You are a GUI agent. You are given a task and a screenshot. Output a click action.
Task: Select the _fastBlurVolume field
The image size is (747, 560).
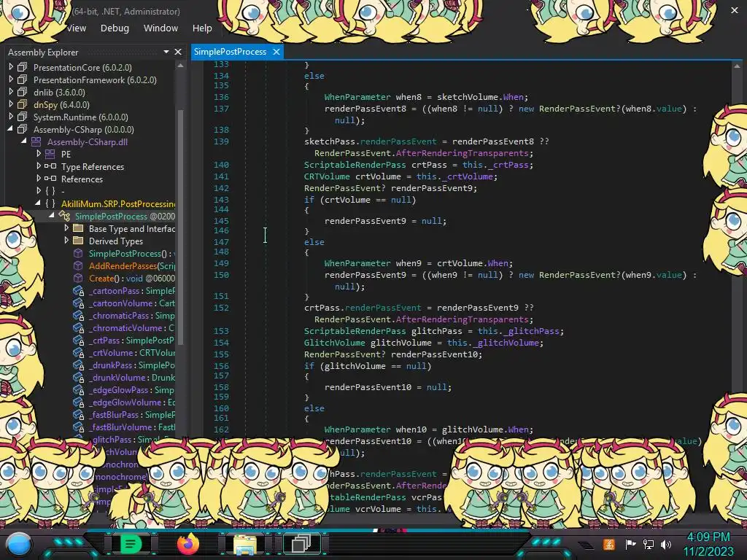click(x=132, y=427)
